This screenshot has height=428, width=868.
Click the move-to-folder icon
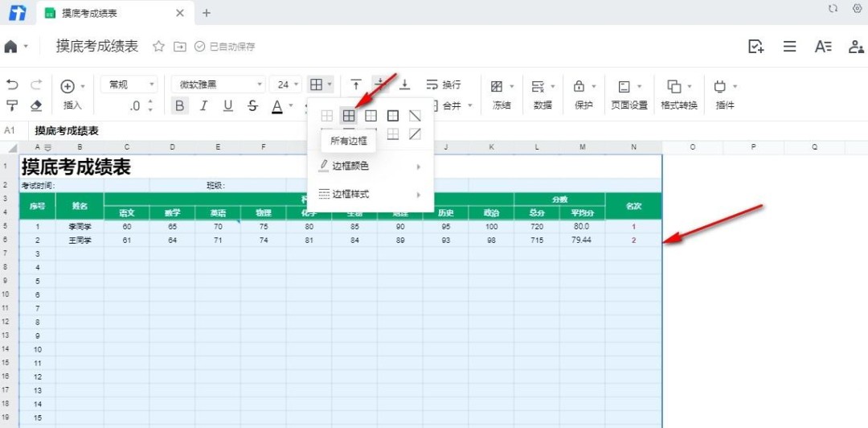coord(180,47)
